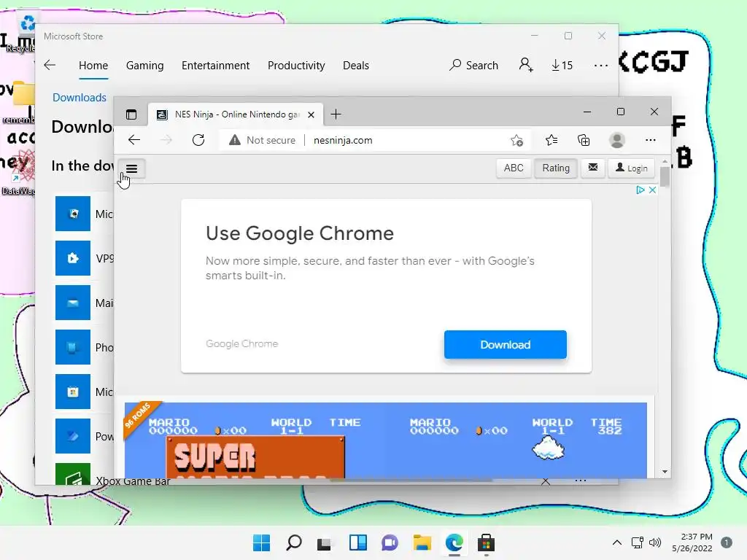Open the clock showing 2:37 PM
Viewport: 747px width, 560px height.
tap(692, 542)
